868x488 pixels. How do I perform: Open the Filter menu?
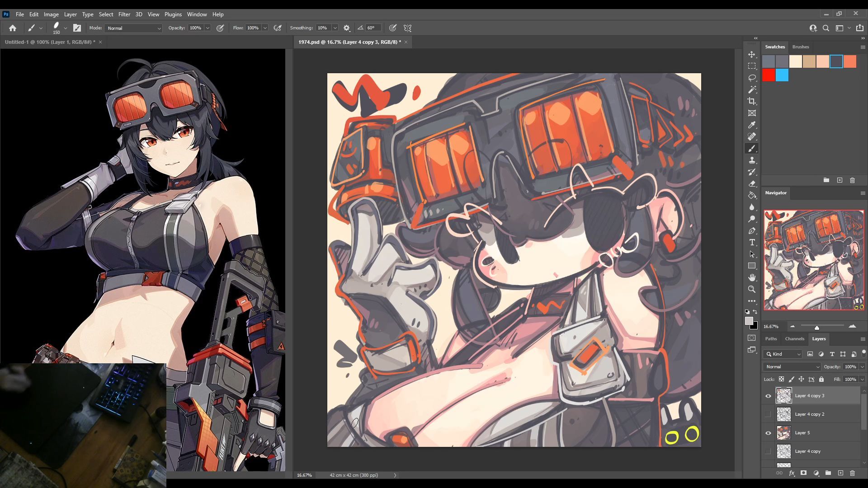point(124,14)
